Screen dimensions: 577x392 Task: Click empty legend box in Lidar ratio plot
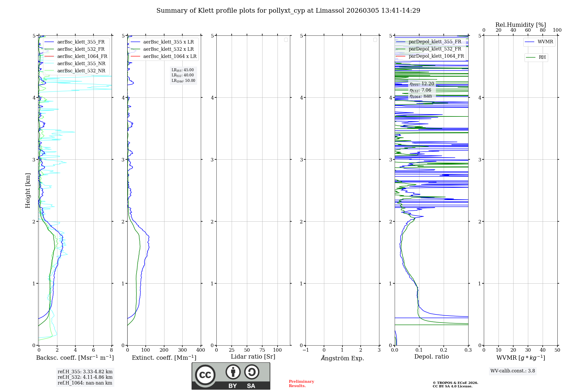coord(286,40)
